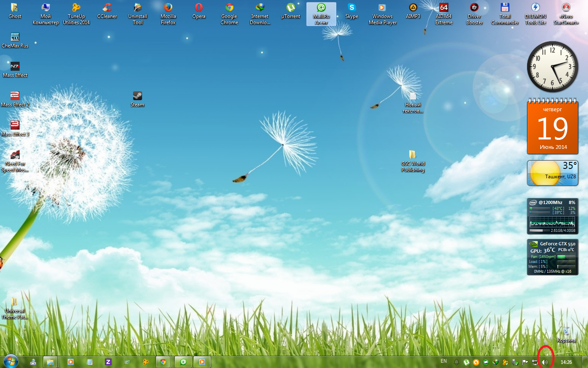588x368 pixels.
Task: Open Skype from the desktop
Action: (x=352, y=11)
